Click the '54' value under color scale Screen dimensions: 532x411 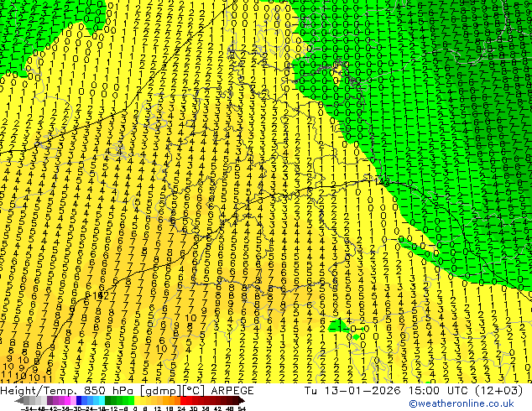click(x=242, y=408)
